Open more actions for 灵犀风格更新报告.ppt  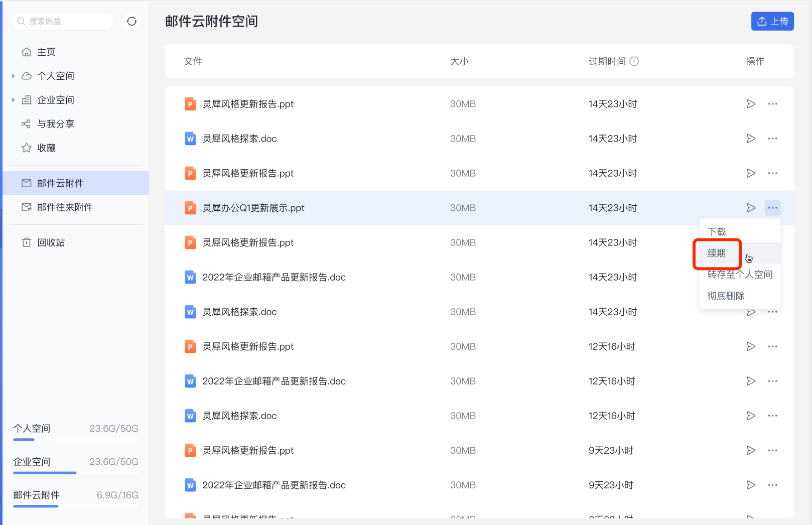click(x=773, y=103)
